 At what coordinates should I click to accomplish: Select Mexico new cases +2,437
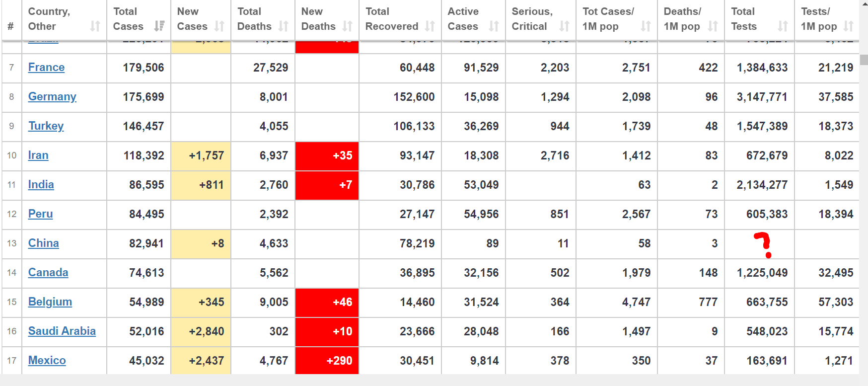(207, 361)
